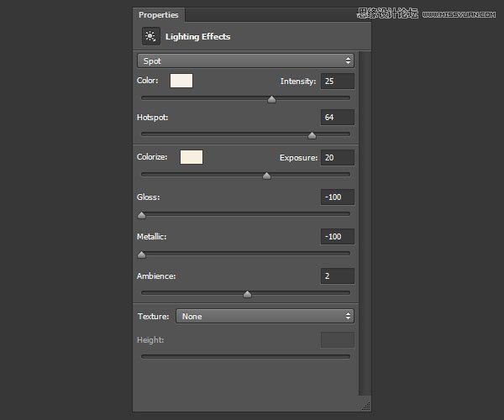The image size is (504, 420).
Task: Click the Exposure label
Action: click(298, 158)
